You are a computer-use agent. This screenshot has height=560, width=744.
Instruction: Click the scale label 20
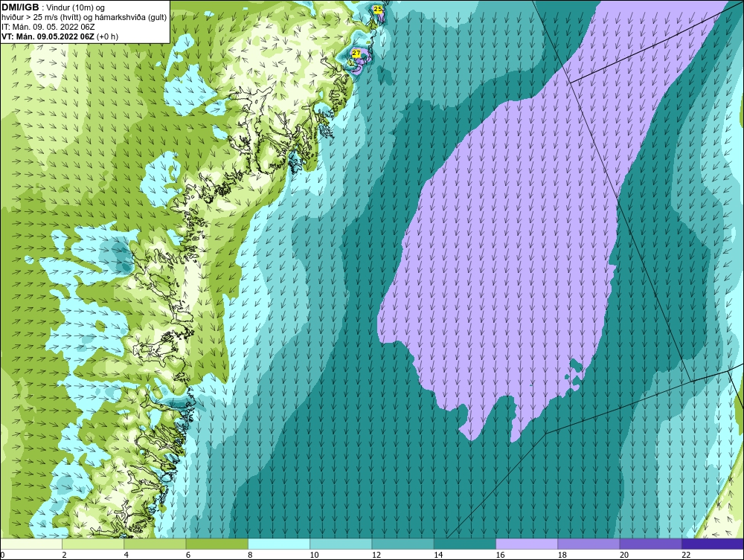624,556
